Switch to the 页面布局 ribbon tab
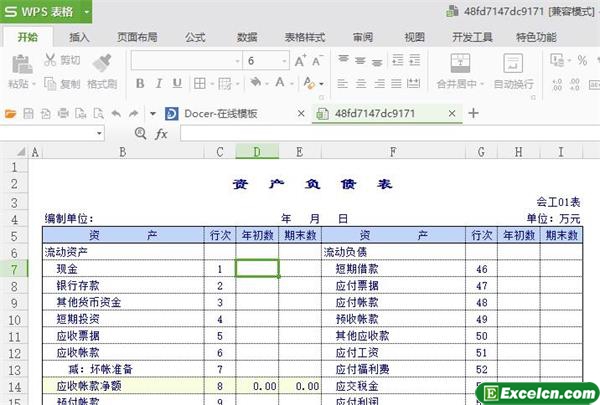This screenshot has height=405, width=600. pos(137,37)
